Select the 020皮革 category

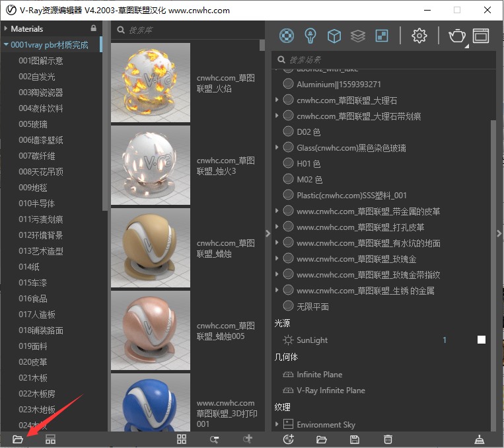click(x=33, y=362)
